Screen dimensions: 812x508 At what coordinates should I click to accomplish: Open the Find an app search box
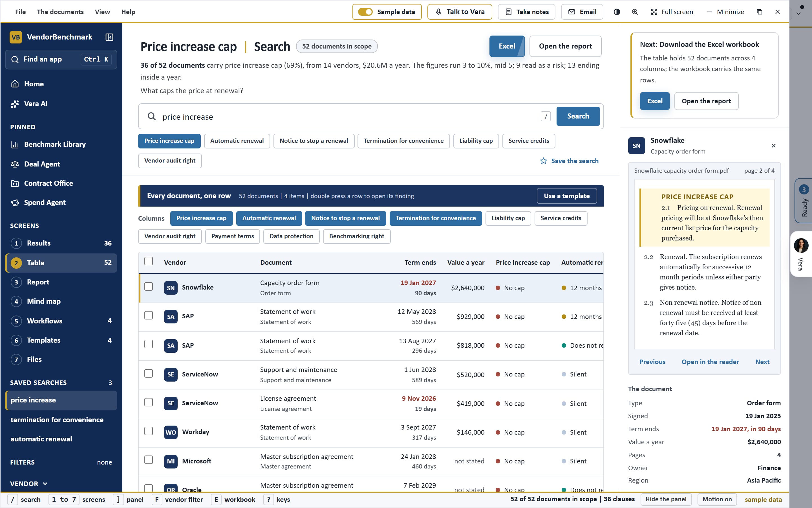click(x=61, y=60)
